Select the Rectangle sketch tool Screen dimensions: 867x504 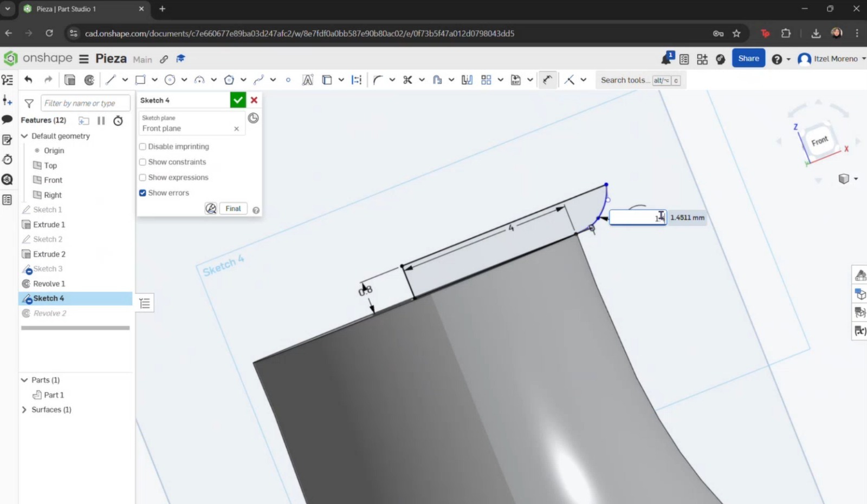[x=140, y=80]
